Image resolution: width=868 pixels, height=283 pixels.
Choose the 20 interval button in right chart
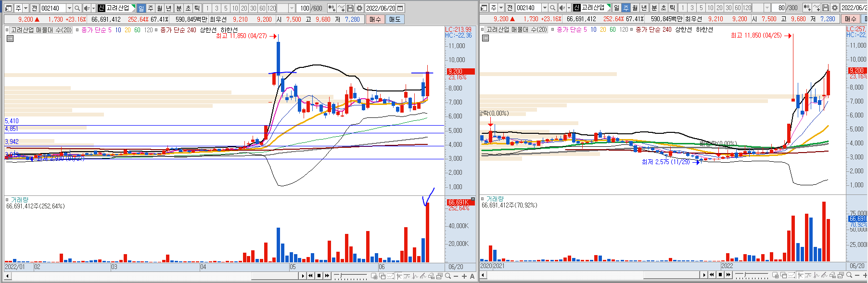pos(719,8)
